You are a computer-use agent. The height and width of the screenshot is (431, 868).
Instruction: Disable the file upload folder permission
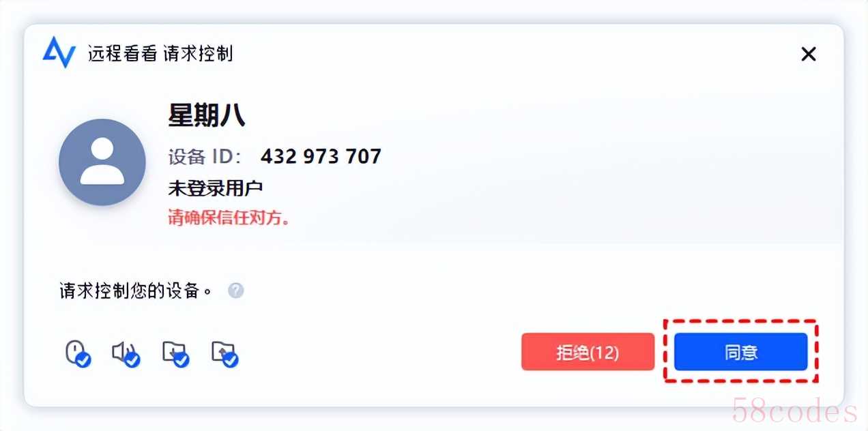(225, 353)
